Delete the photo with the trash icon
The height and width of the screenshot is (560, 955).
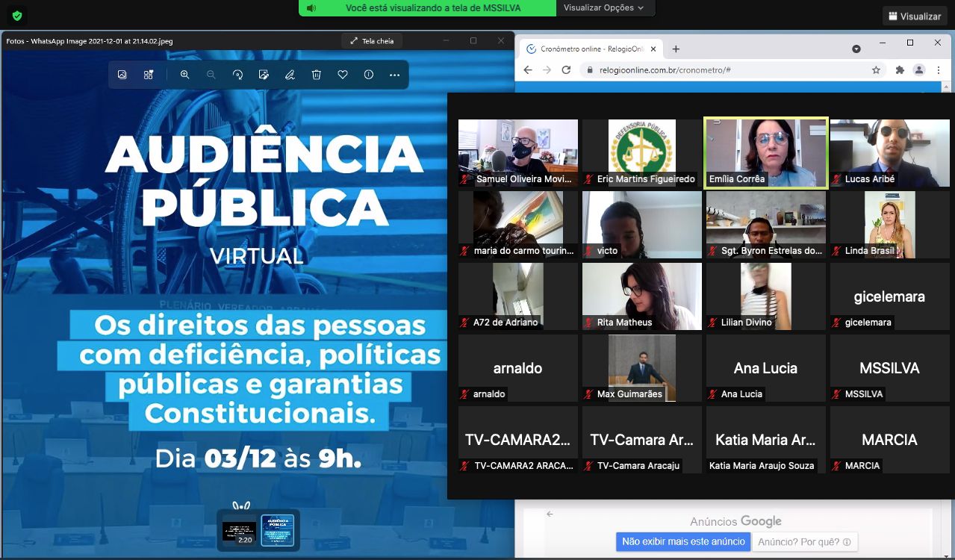(x=317, y=75)
